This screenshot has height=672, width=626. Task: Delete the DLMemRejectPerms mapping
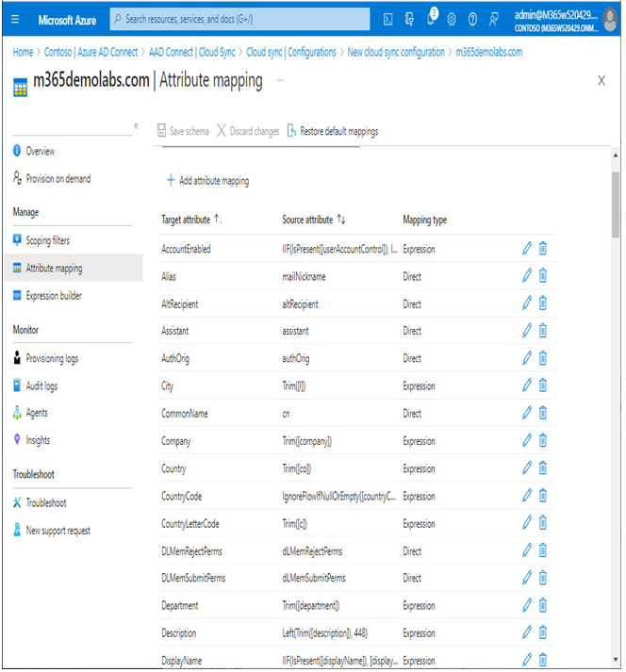(x=543, y=550)
